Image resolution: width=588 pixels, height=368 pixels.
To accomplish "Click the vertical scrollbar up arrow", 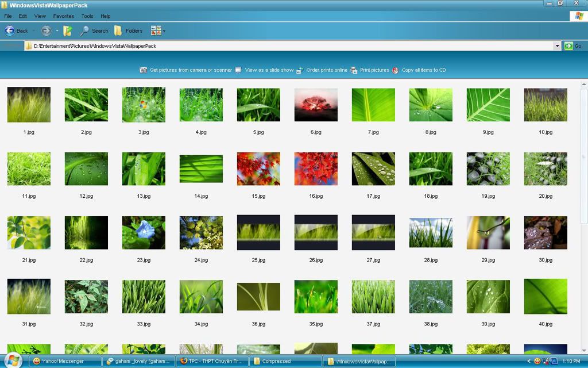I will click(x=584, y=84).
